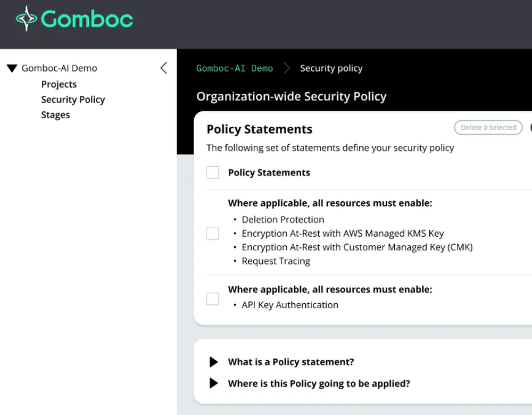The image size is (532, 415).
Task: Open Stages in the sidebar
Action: tap(55, 115)
